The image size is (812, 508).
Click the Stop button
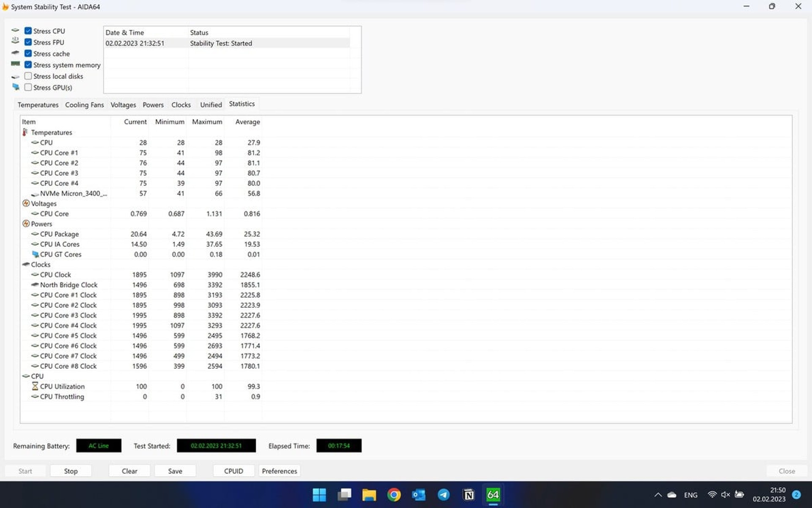(x=71, y=471)
